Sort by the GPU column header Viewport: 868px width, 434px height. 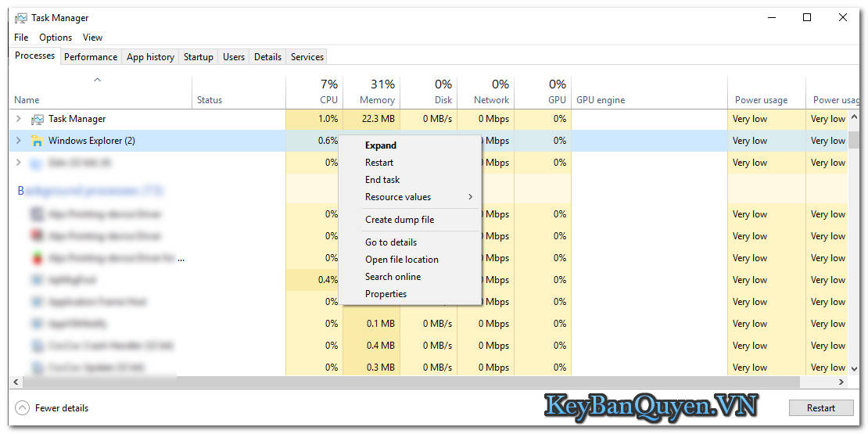pyautogui.click(x=543, y=92)
